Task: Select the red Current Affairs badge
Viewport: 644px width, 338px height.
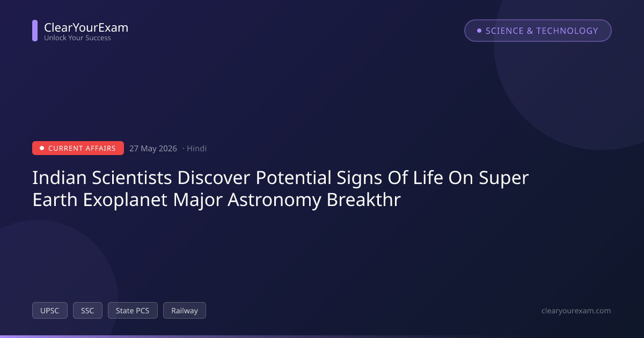Action: point(78,148)
